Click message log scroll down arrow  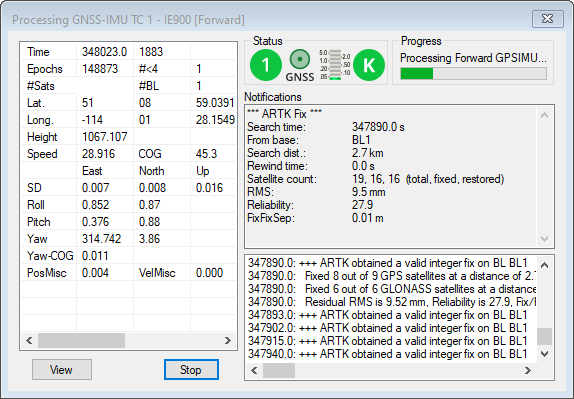tap(544, 354)
